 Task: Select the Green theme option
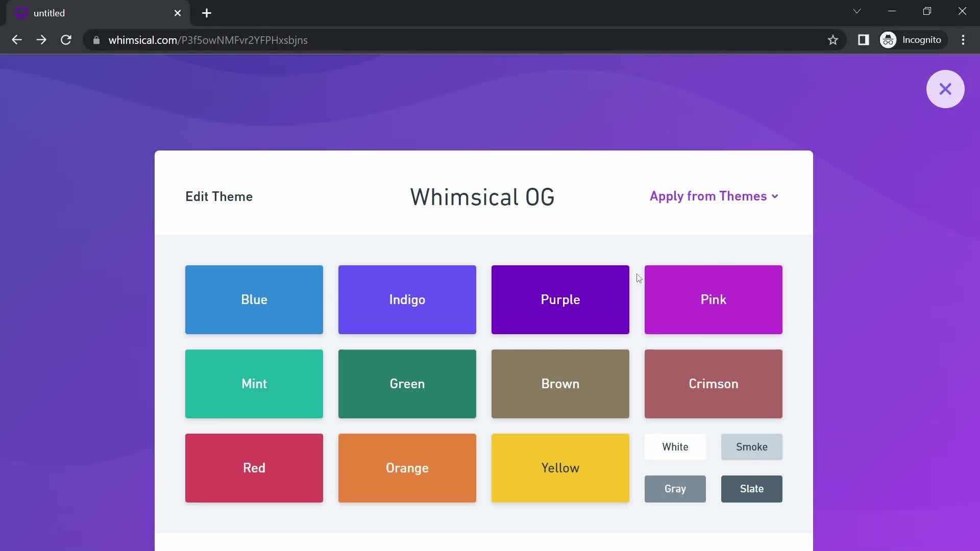pos(407,384)
